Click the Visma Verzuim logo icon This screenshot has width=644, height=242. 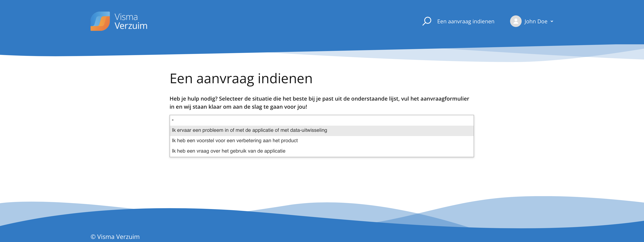100,21
